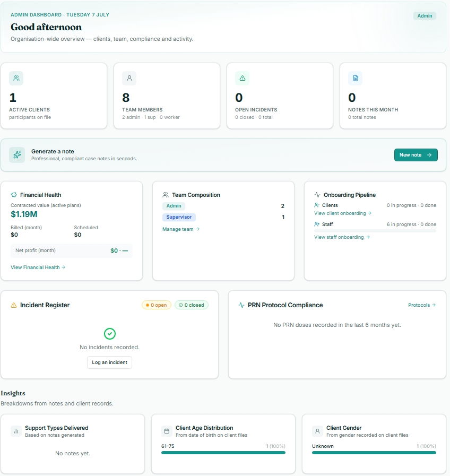Click the 'Good afternoon' heading
The image size is (450, 476).
pyautogui.click(x=46, y=27)
